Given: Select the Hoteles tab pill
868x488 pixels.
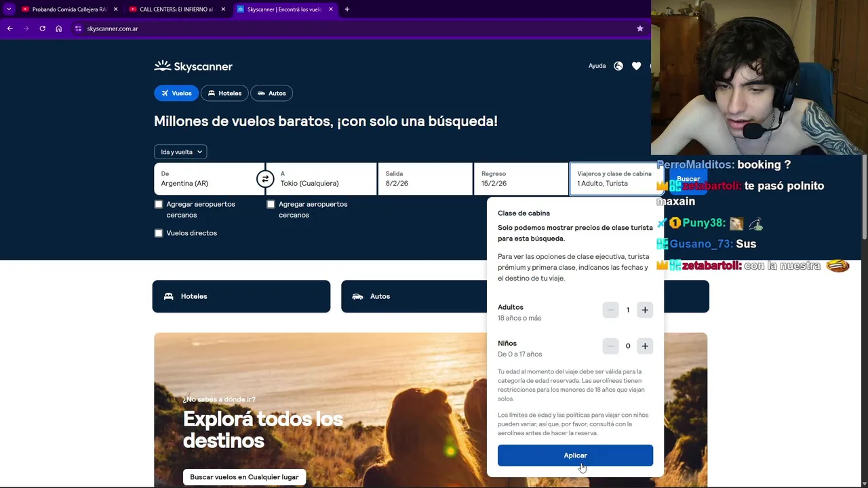Looking at the screenshot, I should point(224,93).
